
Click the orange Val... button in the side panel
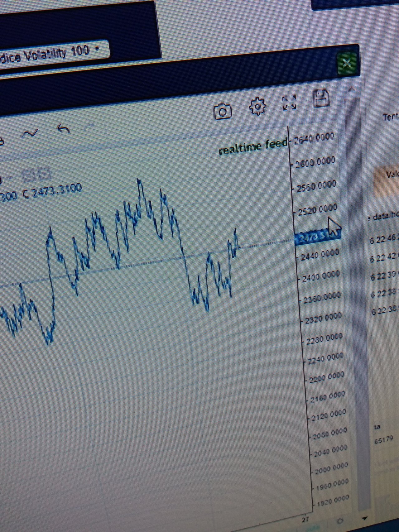[387, 182]
